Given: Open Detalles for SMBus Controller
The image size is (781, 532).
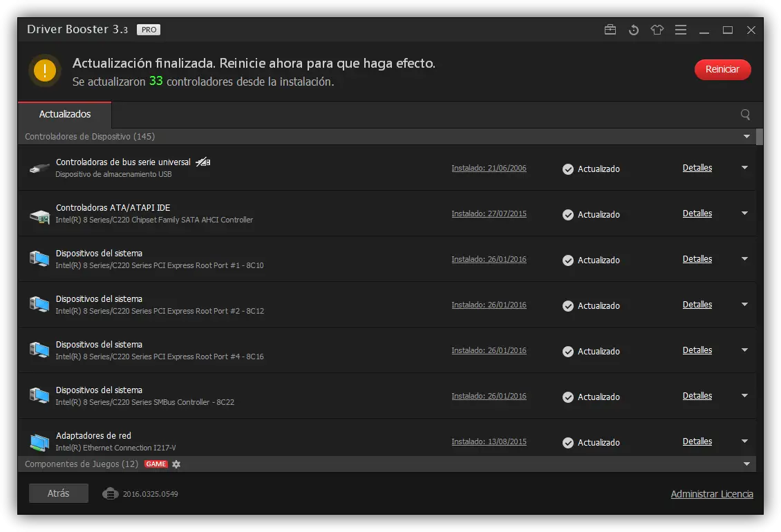Looking at the screenshot, I should (697, 395).
